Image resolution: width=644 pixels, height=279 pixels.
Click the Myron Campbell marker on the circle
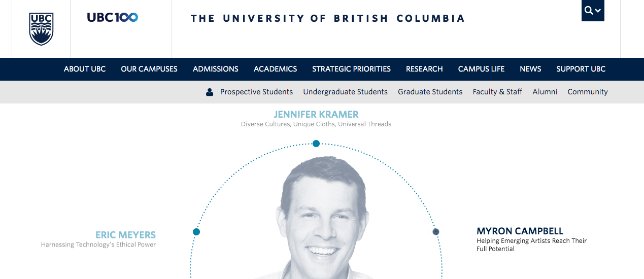[435, 232]
